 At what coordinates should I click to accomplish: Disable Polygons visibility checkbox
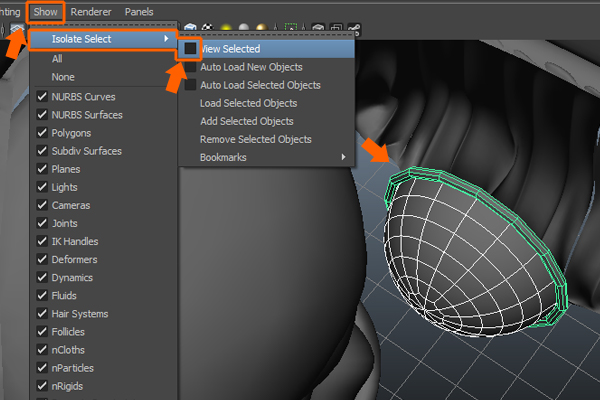point(42,133)
